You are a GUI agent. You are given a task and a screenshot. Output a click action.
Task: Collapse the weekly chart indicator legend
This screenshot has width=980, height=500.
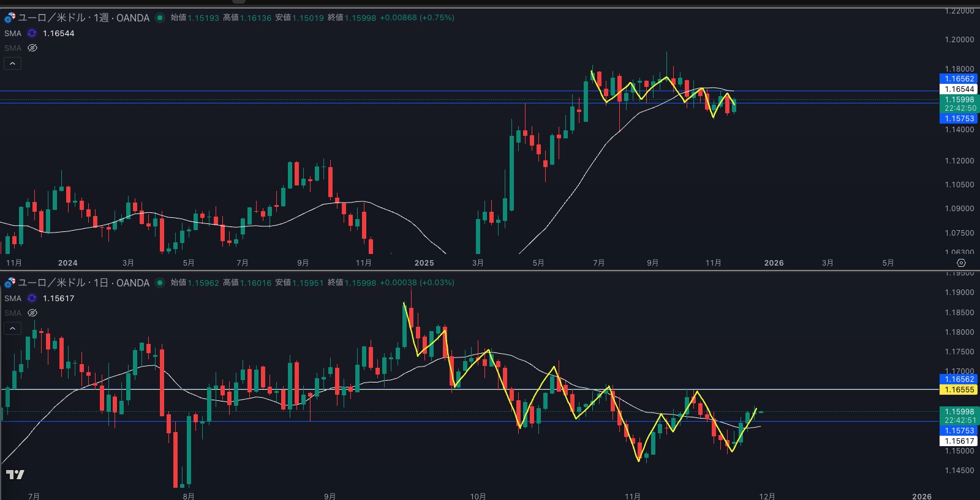click(12, 63)
